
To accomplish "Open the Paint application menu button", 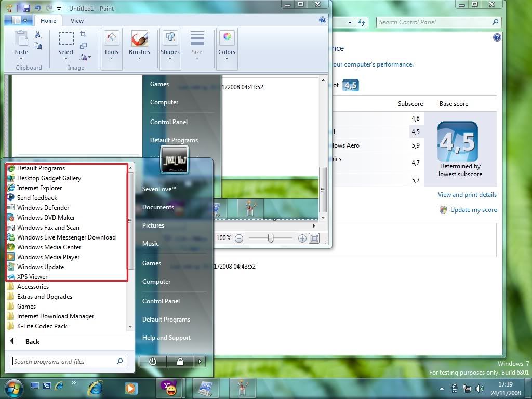I will 19,21.
